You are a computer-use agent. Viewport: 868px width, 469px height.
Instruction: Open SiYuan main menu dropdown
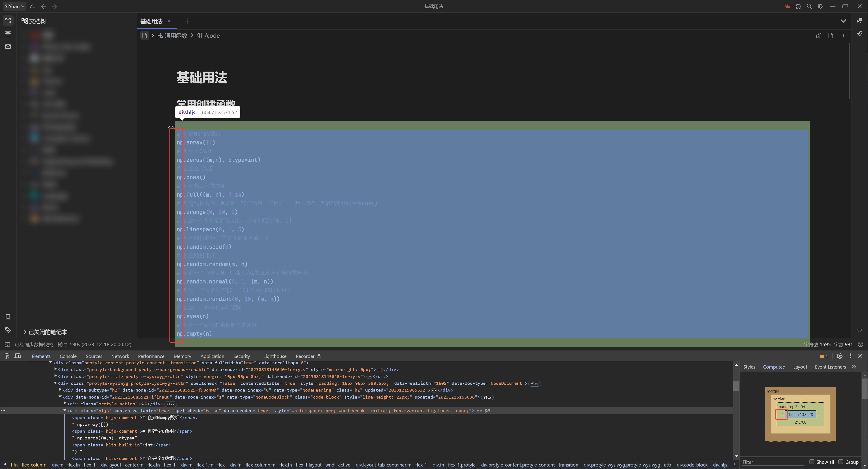pyautogui.click(x=14, y=6)
